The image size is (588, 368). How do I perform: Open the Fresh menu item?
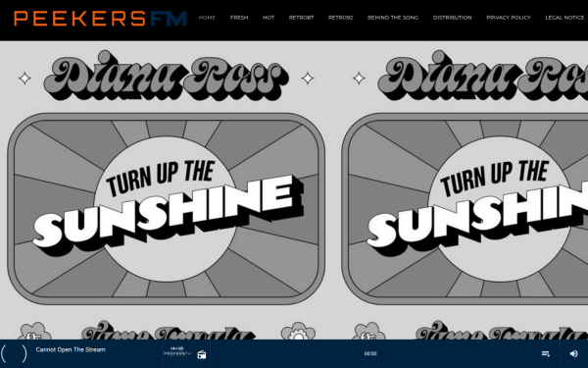(x=239, y=18)
